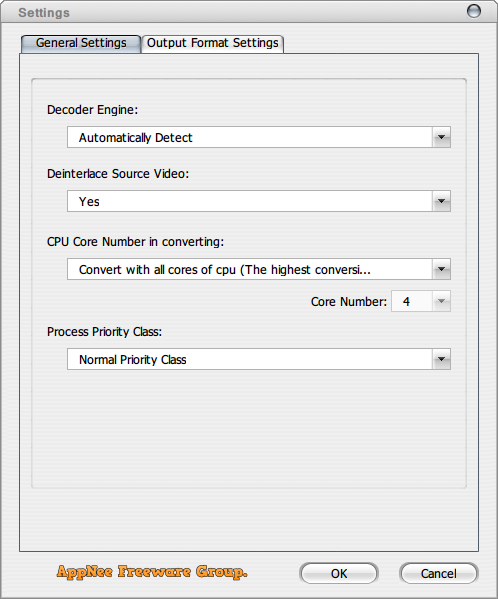Open the Process Priority Class dropdown arrow
Viewport: 498px width, 599px height.
[x=441, y=359]
